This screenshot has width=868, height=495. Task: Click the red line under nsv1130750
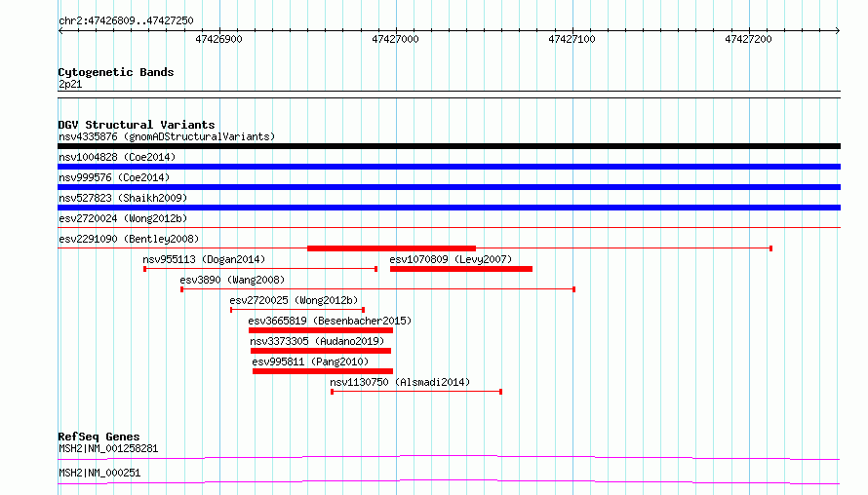point(416,392)
